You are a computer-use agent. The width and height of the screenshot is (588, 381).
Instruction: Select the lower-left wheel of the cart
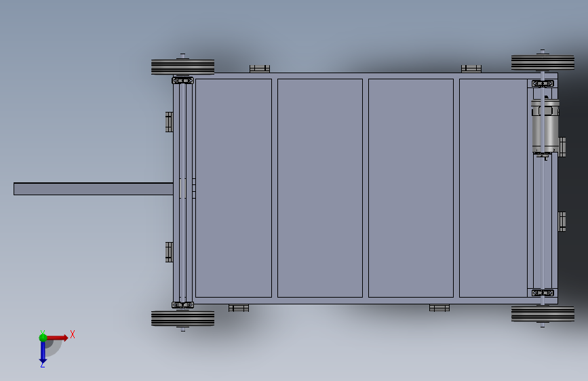coord(182,319)
